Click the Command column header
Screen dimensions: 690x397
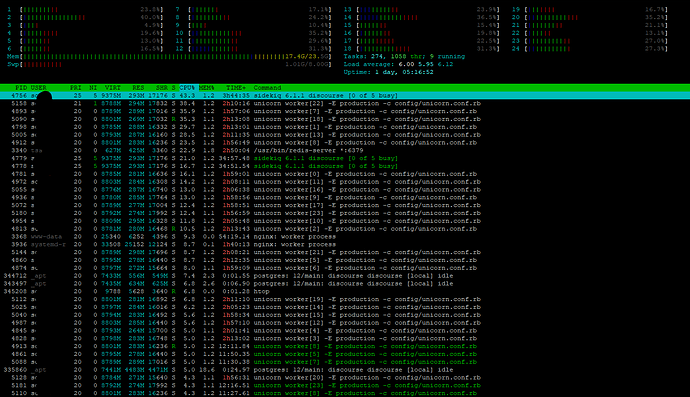267,88
